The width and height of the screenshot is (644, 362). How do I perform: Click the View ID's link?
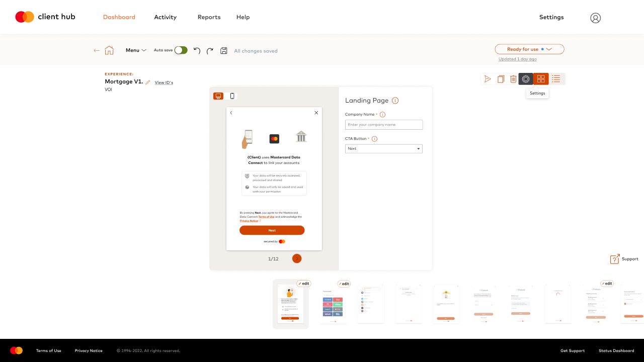164,82
